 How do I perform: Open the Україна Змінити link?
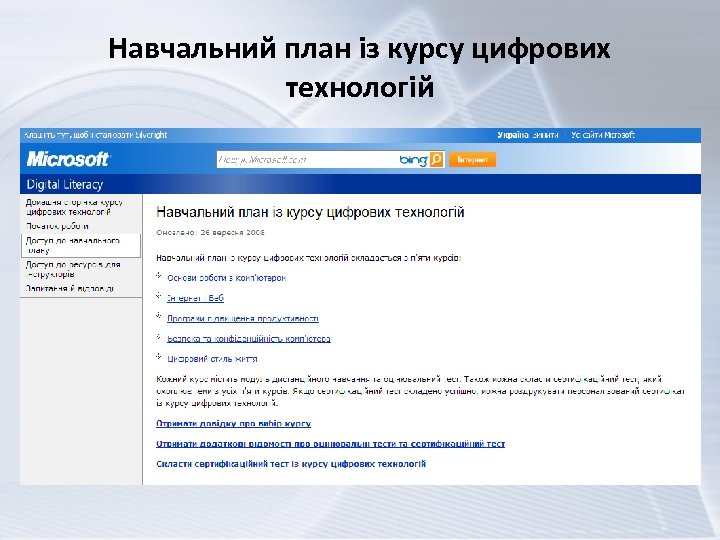tap(528, 135)
